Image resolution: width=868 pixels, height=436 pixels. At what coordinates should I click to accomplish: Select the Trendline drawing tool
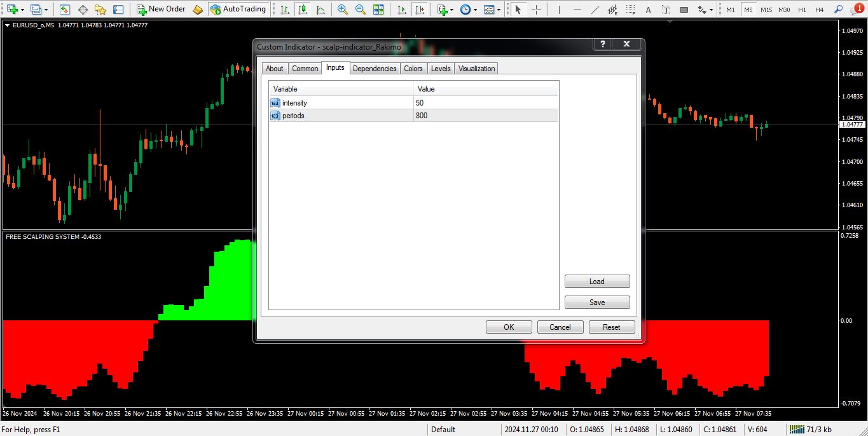pyautogui.click(x=595, y=10)
